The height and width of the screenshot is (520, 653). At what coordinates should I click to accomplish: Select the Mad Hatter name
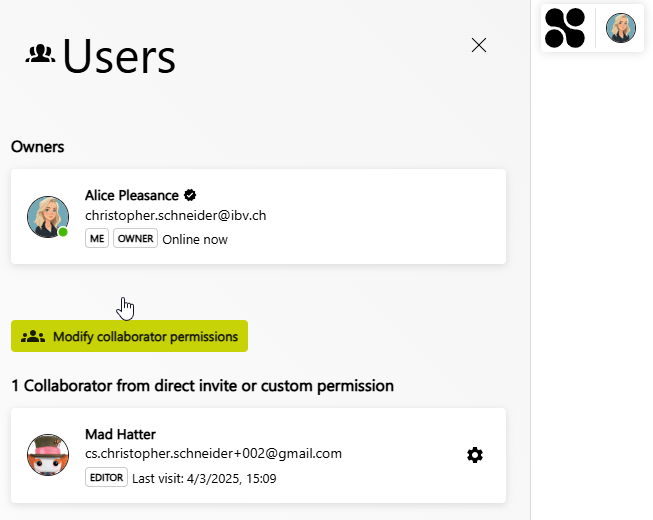click(120, 434)
